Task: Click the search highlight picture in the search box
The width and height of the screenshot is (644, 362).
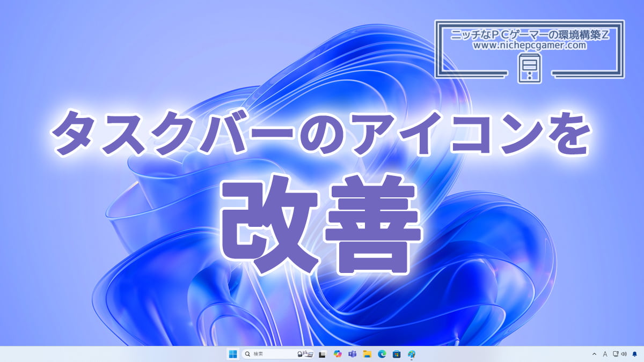Action: [x=305, y=354]
